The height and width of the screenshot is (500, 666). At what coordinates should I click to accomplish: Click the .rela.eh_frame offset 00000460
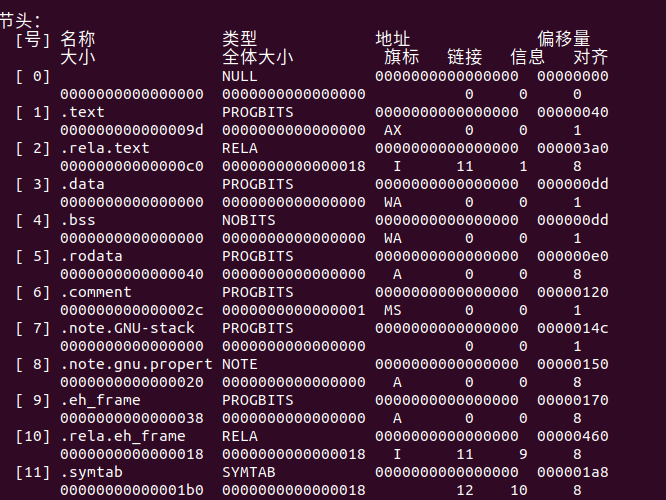[x=573, y=436]
